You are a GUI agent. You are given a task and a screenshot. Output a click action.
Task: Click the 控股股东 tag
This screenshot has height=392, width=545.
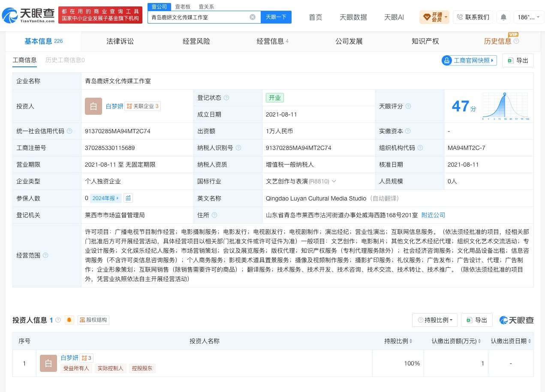[142, 368]
